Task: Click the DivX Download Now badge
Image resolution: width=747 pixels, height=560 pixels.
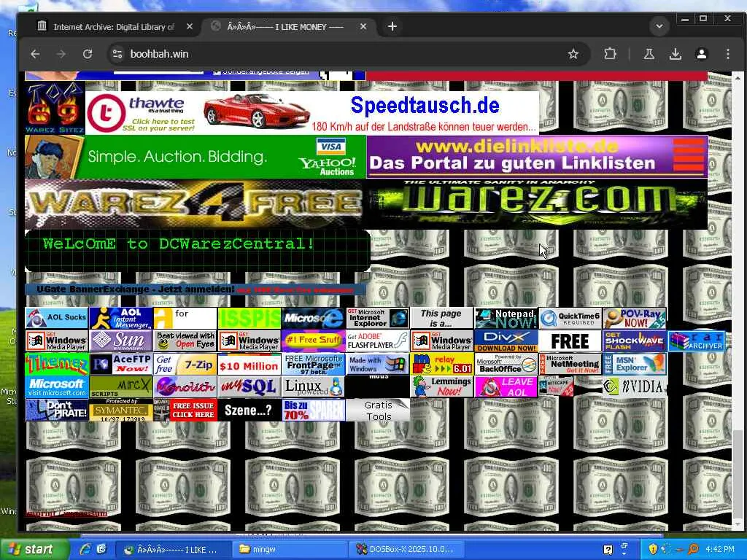Action: point(506,341)
